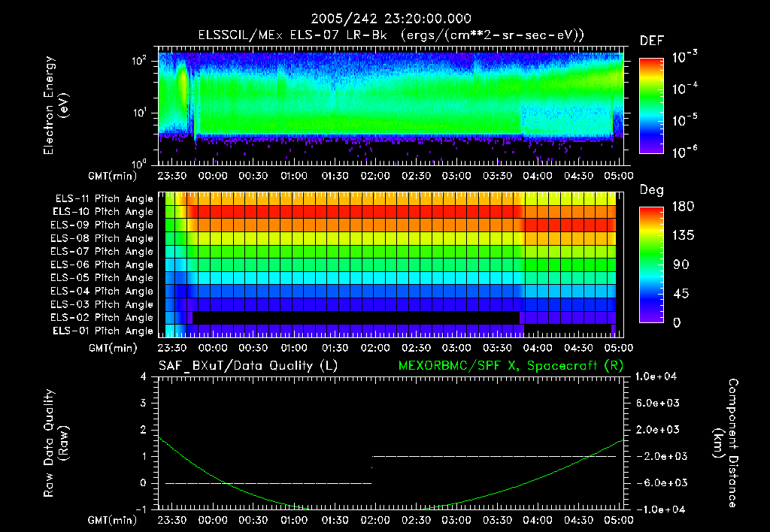Click GMT(min) label under the pitch angle panel
Viewport: 770px width, 532px height.
[113, 348]
